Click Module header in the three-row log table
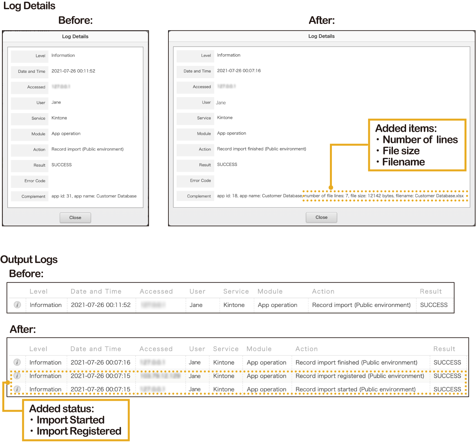This screenshot has height=448, width=476. coord(259,349)
